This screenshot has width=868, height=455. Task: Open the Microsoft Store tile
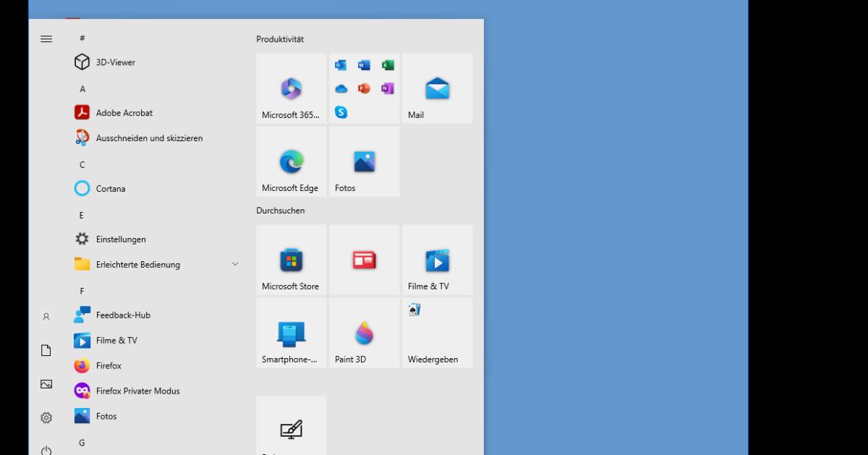pos(292,260)
